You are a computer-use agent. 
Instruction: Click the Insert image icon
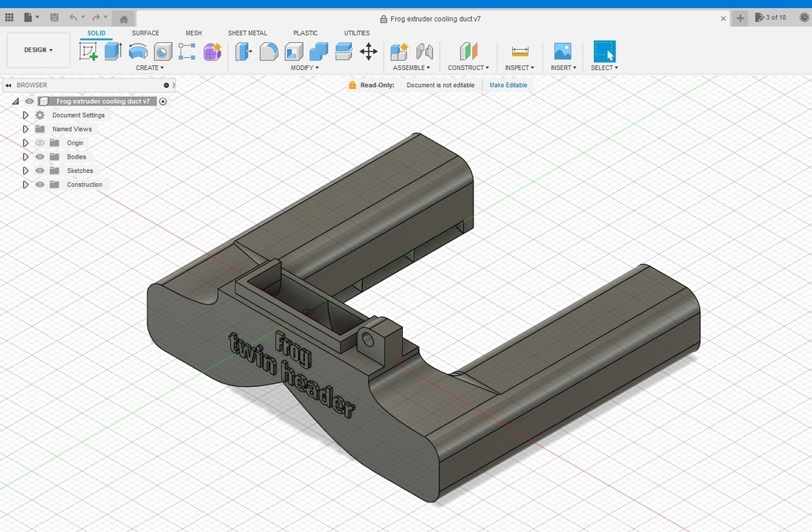(562, 52)
